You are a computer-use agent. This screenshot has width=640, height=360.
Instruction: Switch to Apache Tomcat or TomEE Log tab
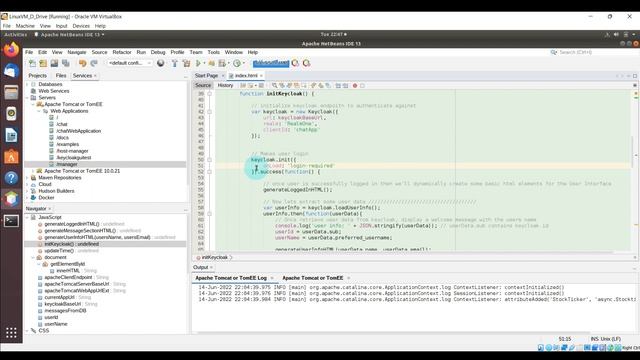(x=231, y=278)
